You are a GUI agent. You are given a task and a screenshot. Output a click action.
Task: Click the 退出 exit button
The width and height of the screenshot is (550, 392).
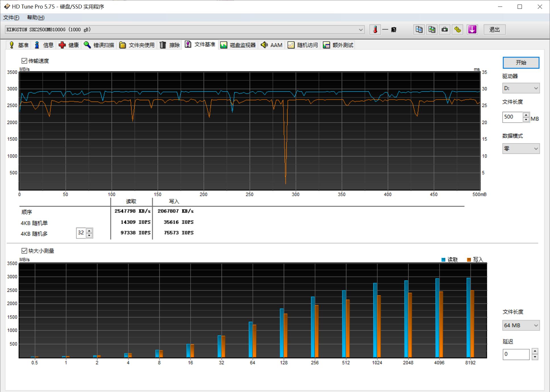(x=494, y=30)
